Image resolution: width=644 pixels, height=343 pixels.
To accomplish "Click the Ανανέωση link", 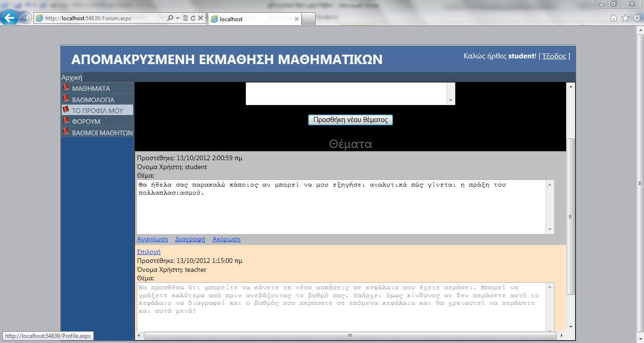I will coord(152,239).
